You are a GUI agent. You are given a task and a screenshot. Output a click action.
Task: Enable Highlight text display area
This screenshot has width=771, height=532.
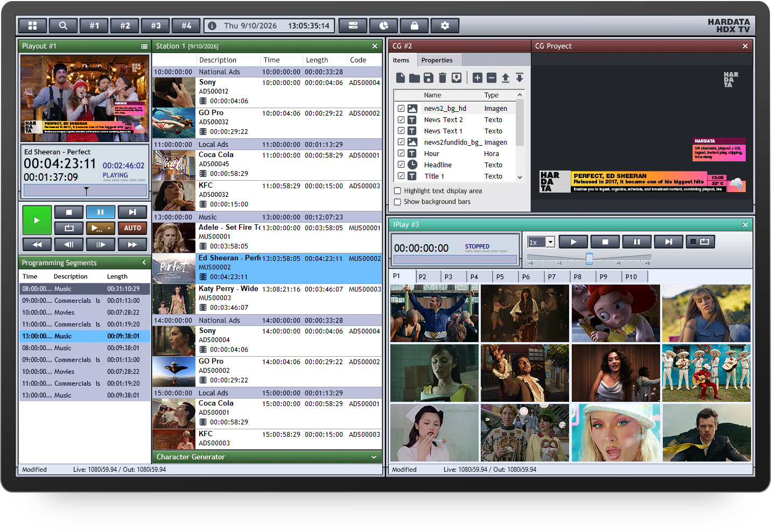(397, 190)
